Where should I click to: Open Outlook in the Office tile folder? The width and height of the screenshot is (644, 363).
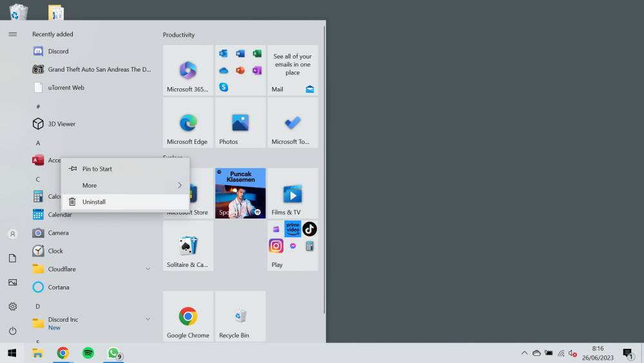pos(223,54)
